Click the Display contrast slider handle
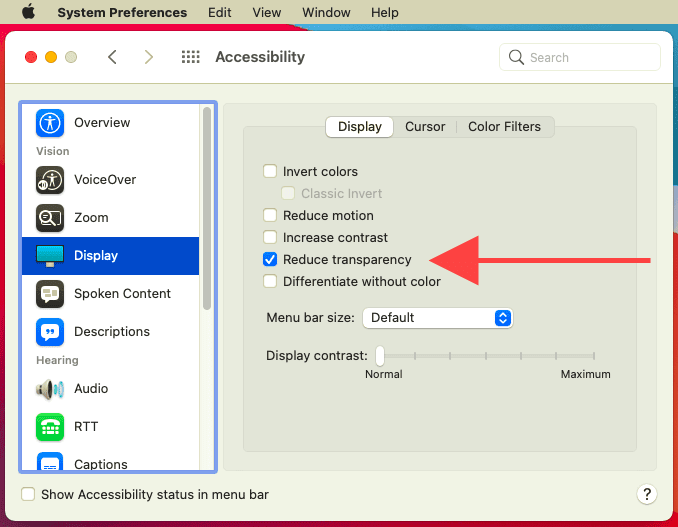Viewport: 678px width, 527px height. (380, 355)
